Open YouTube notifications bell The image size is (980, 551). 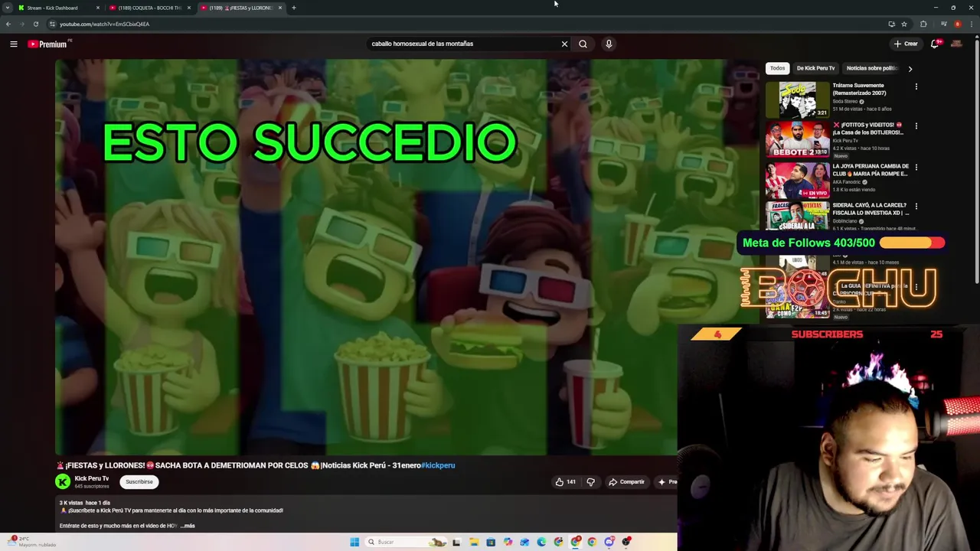(x=935, y=44)
